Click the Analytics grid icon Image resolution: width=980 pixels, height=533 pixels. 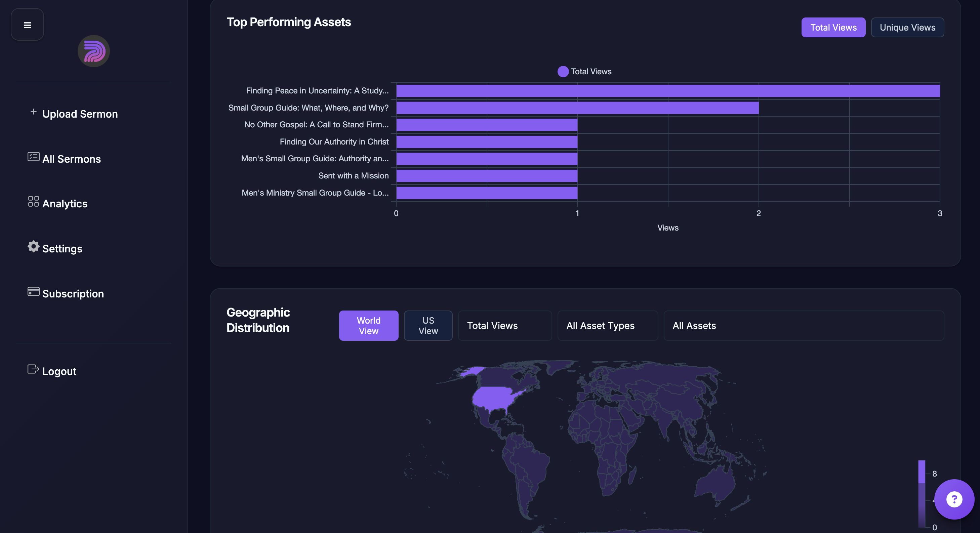pyautogui.click(x=34, y=202)
